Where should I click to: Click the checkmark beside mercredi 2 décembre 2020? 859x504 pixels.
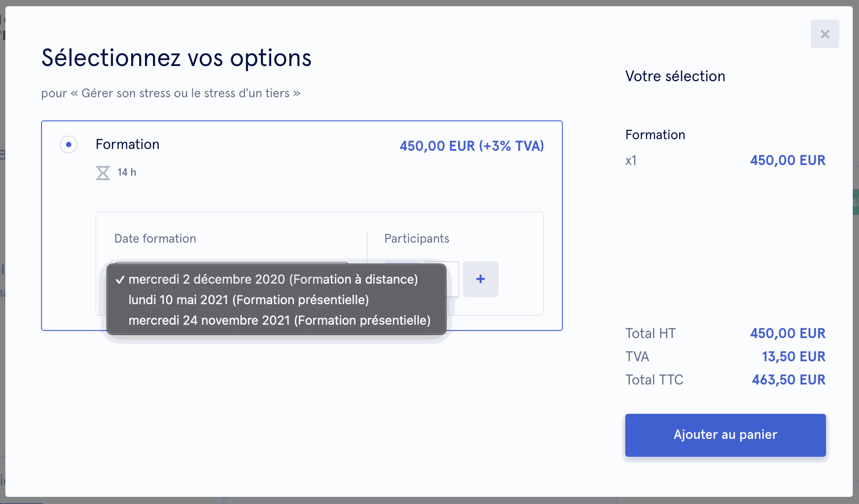pos(120,280)
